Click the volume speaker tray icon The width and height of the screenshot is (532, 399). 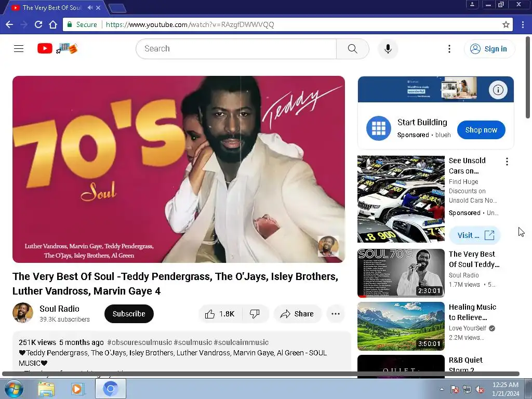[480, 389]
